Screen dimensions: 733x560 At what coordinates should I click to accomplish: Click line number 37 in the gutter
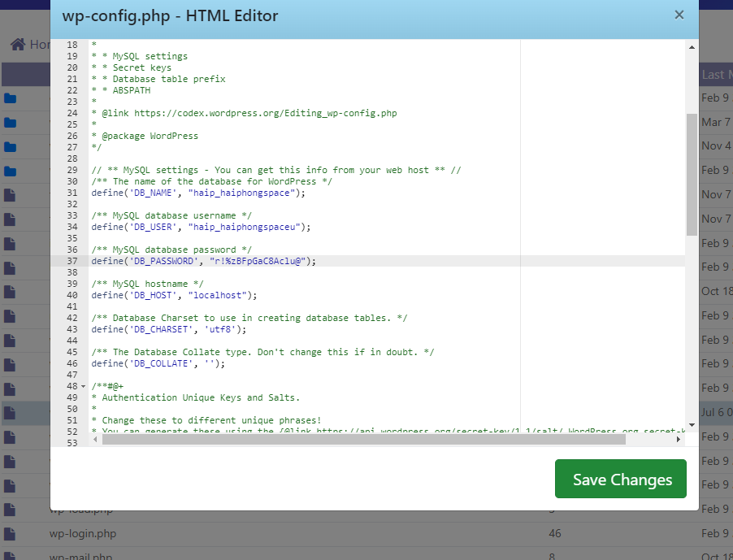pyautogui.click(x=72, y=261)
